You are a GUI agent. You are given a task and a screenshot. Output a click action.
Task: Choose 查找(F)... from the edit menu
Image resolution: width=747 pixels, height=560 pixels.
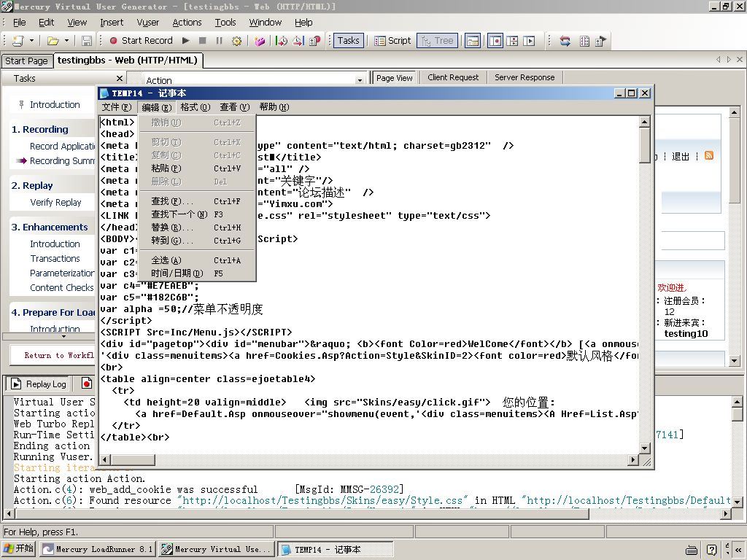pos(197,201)
